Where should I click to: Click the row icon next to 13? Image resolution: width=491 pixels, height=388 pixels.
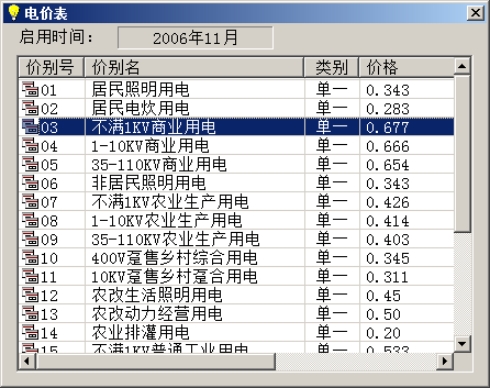tap(30, 313)
